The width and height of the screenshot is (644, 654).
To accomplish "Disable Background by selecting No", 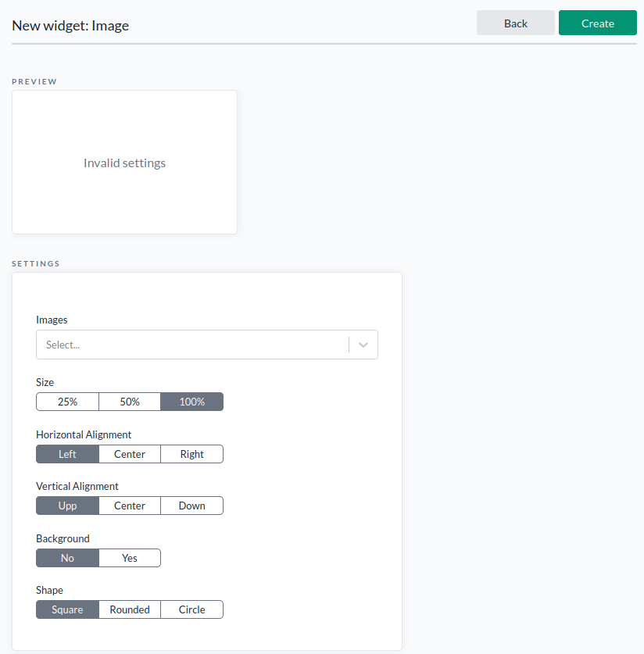I will click(67, 557).
